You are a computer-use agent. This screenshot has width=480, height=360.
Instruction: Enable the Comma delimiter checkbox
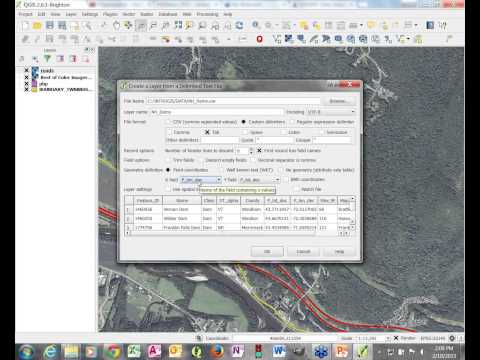pyautogui.click(x=169, y=132)
